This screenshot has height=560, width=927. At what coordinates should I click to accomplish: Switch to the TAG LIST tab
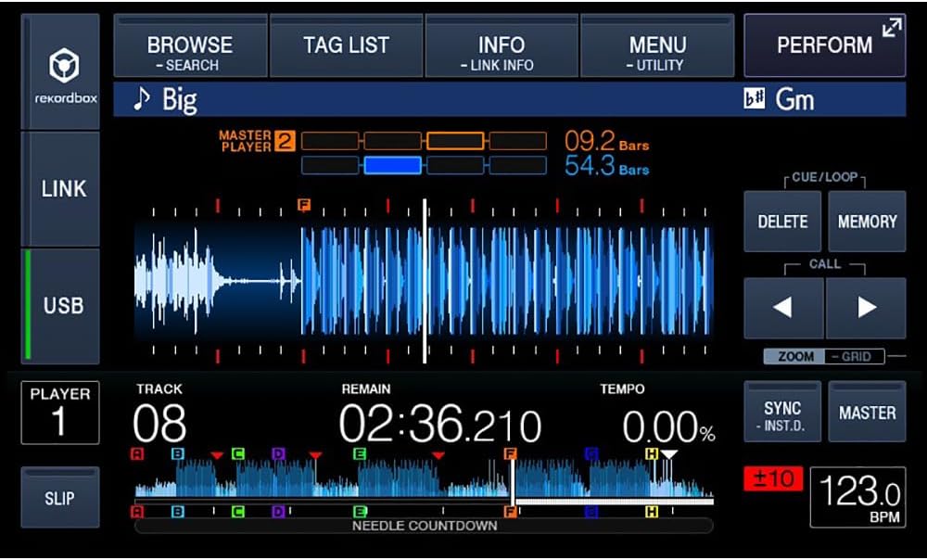(x=346, y=45)
